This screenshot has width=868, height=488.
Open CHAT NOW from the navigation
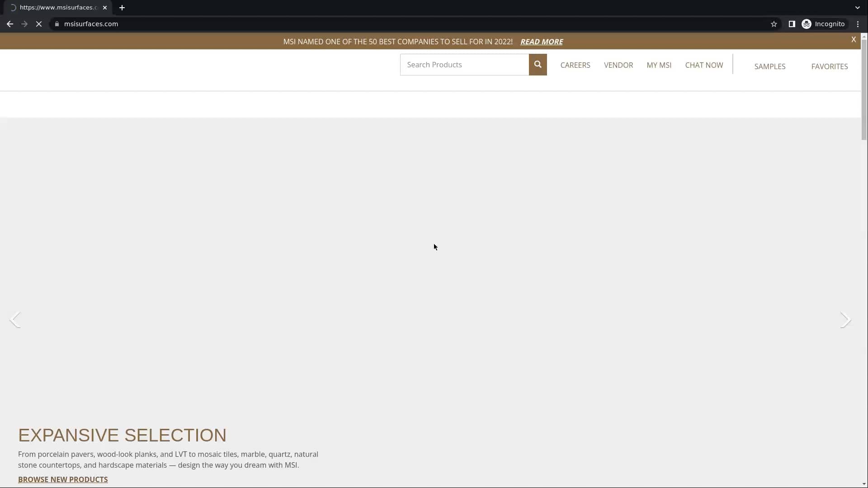[703, 65]
